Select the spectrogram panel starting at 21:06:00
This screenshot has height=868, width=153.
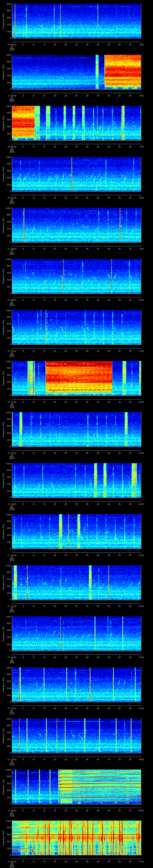[x=77, y=123]
